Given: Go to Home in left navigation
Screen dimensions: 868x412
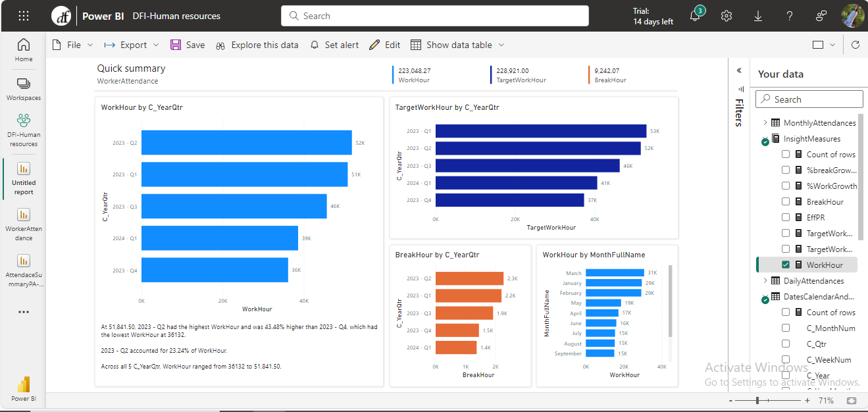Looking at the screenshot, I should (x=24, y=50).
